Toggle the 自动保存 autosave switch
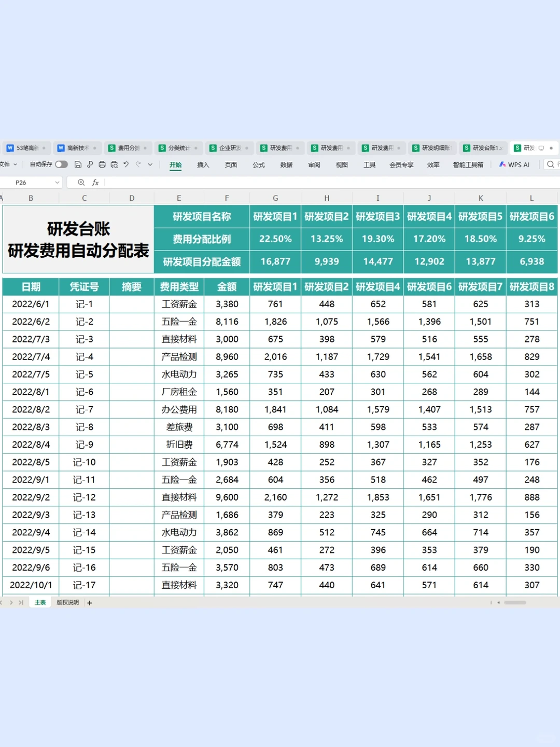 61,164
